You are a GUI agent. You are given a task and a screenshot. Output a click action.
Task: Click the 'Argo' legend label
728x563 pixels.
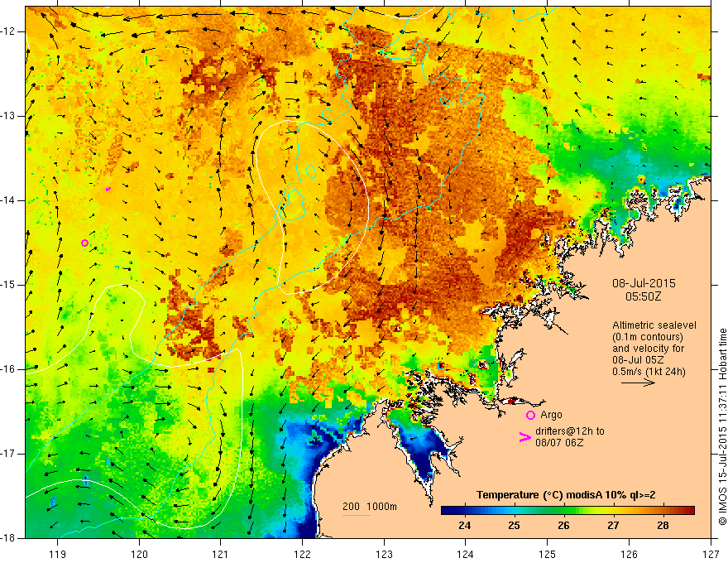tap(551, 415)
